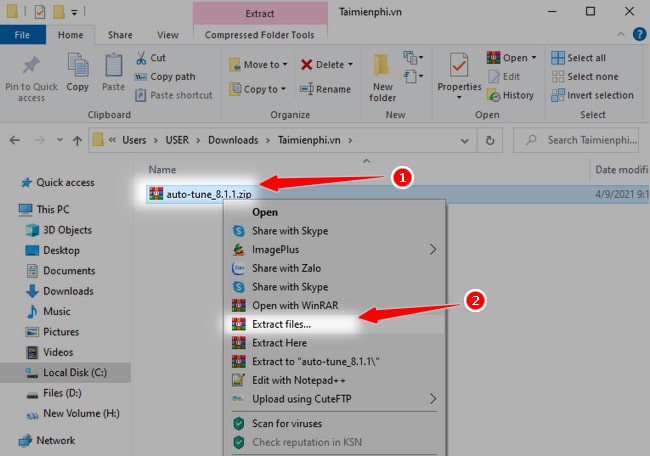
Task: Switch to the View tab
Action: pos(168,35)
